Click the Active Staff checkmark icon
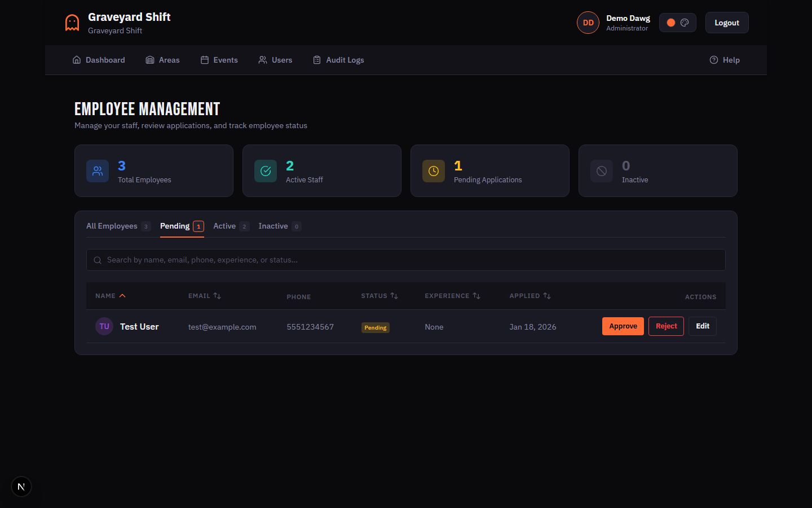This screenshot has width=812, height=508. [266, 171]
